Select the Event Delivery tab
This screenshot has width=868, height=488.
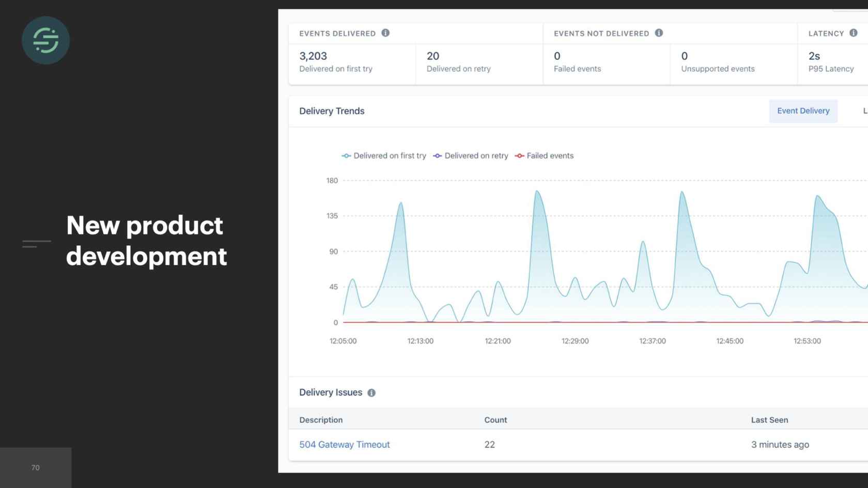click(x=803, y=111)
